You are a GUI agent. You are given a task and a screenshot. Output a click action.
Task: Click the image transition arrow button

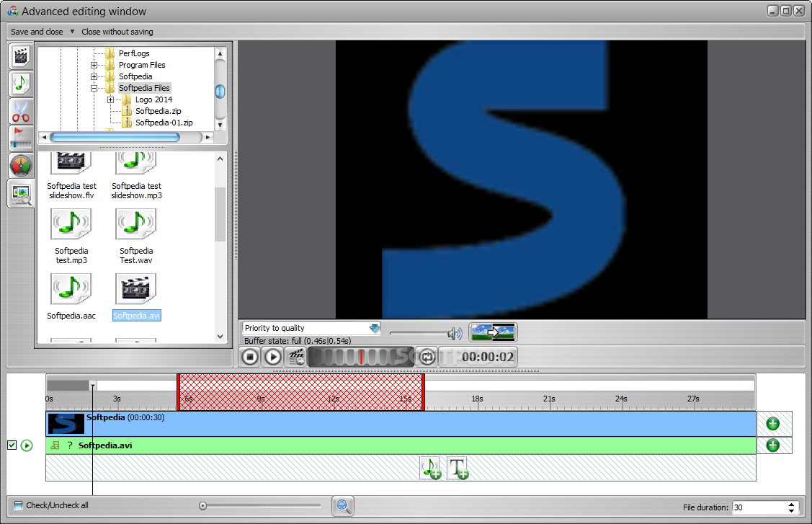(493, 332)
